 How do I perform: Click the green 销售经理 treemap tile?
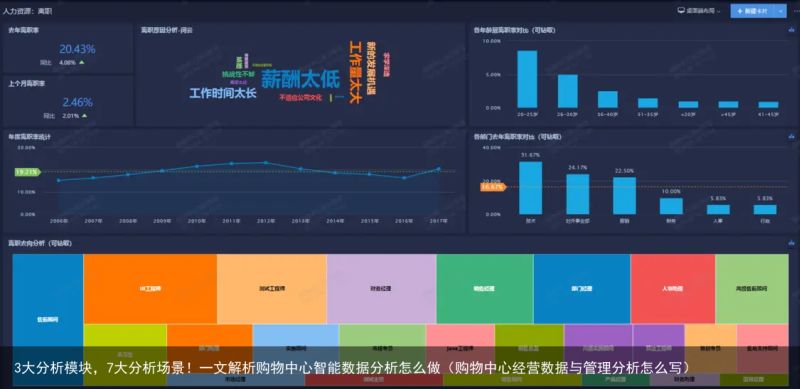click(x=485, y=289)
